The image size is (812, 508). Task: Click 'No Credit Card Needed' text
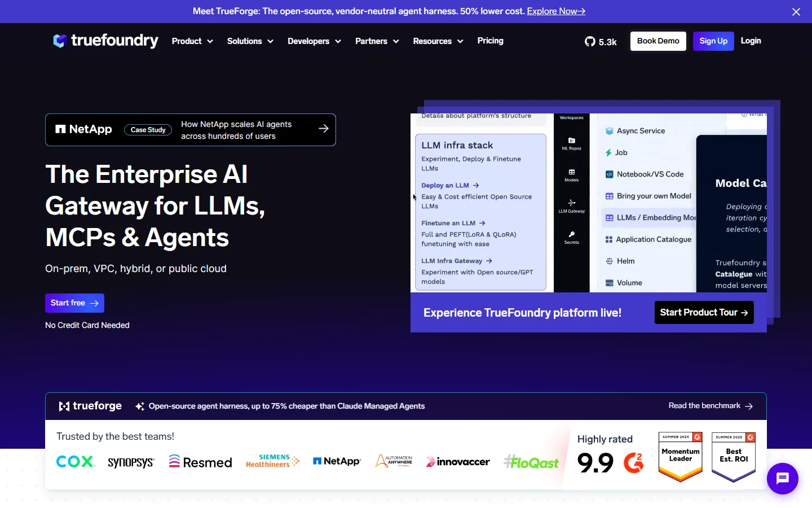click(87, 325)
